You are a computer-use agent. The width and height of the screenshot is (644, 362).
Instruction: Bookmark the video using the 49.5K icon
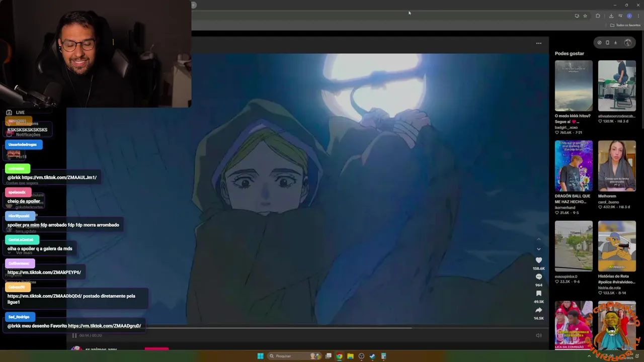(x=538, y=294)
